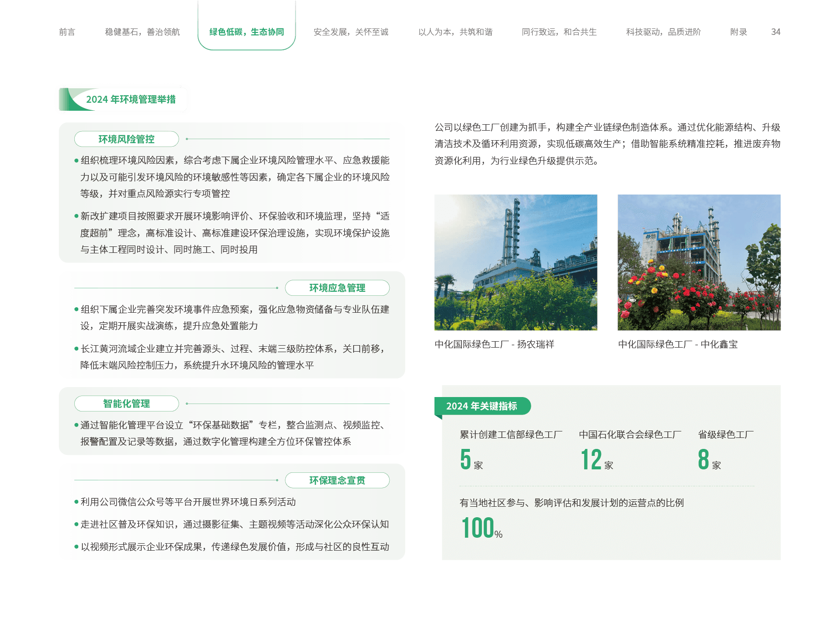Navigate to 同行致远，和合共生 tab
Screen dimensions: 840x619
559,32
